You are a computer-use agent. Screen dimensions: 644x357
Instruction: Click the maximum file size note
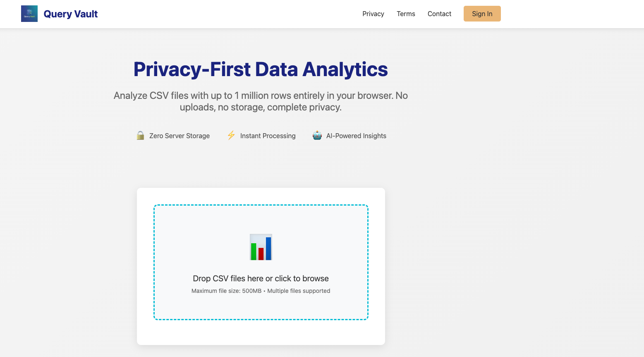261,291
